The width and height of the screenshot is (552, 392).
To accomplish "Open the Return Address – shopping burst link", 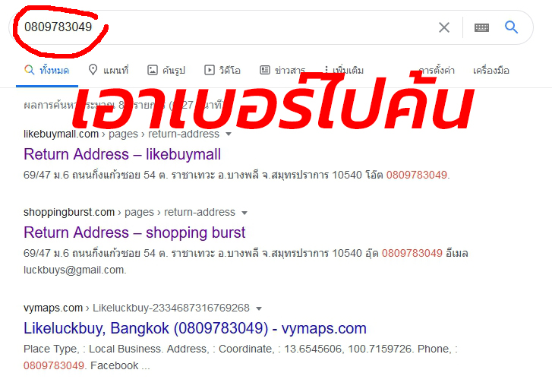I will (134, 232).
